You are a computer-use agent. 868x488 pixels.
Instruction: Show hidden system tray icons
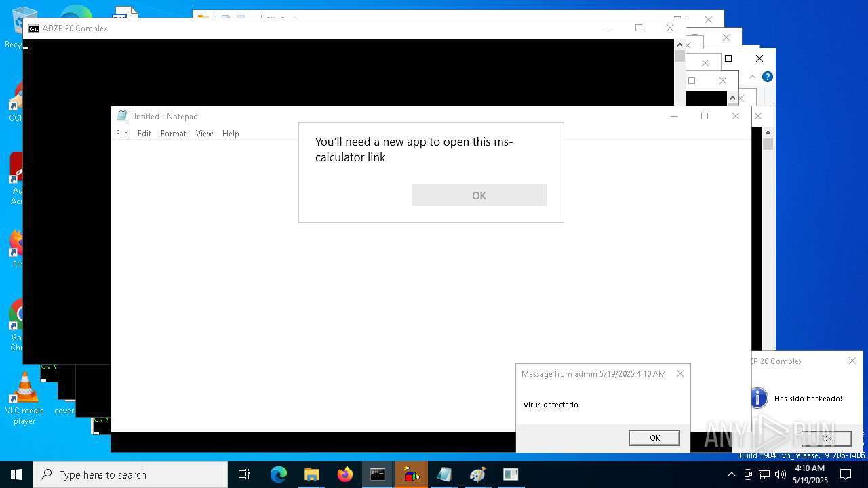click(x=731, y=474)
